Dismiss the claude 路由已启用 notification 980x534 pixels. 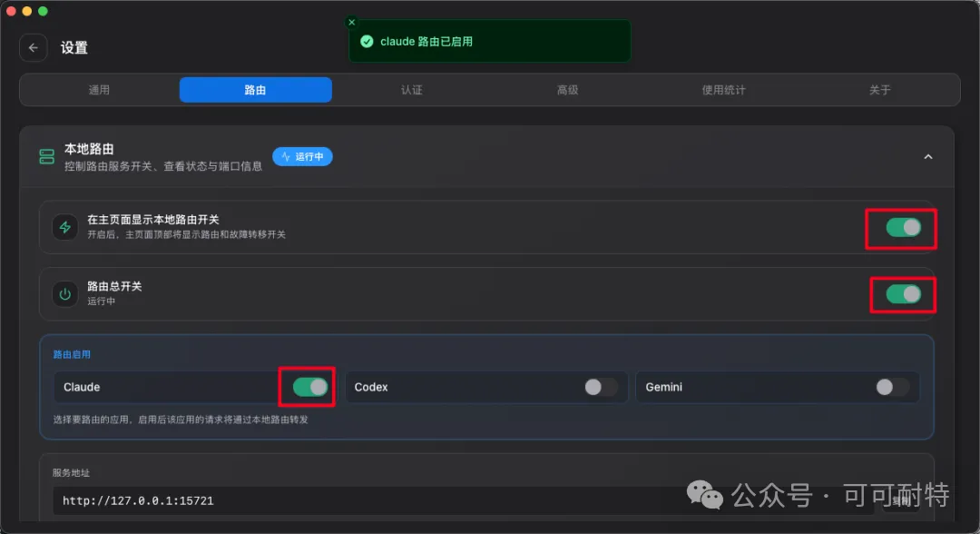(x=352, y=22)
